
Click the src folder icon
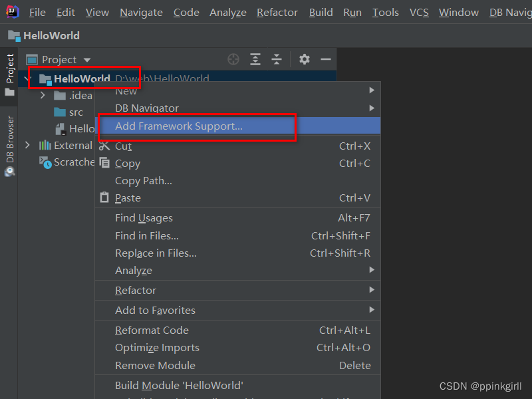click(x=60, y=112)
